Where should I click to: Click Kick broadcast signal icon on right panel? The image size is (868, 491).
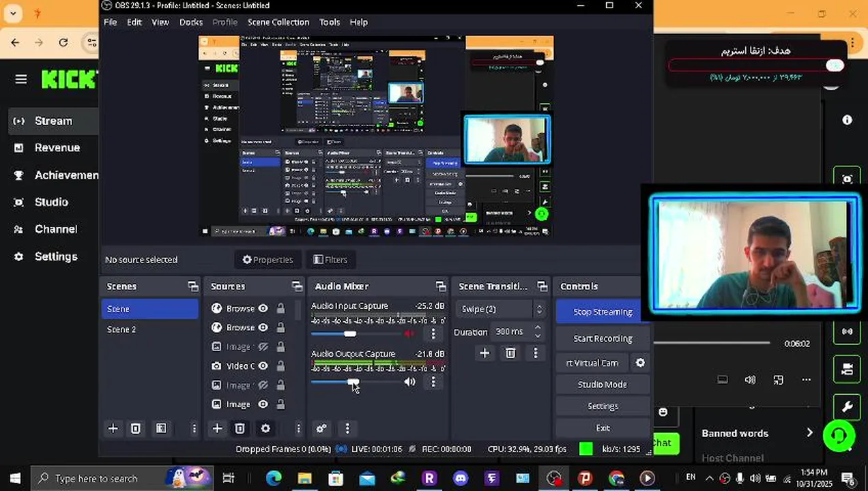[847, 331]
